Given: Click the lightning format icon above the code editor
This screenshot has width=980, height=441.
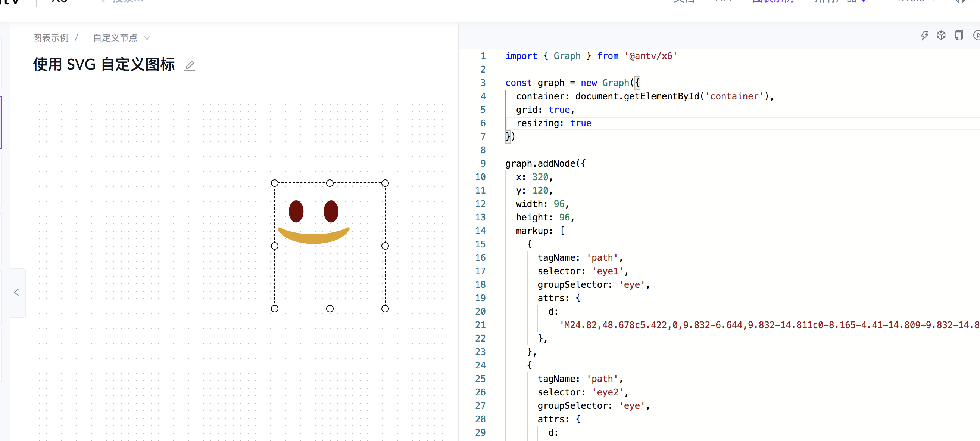Looking at the screenshot, I should click(925, 35).
